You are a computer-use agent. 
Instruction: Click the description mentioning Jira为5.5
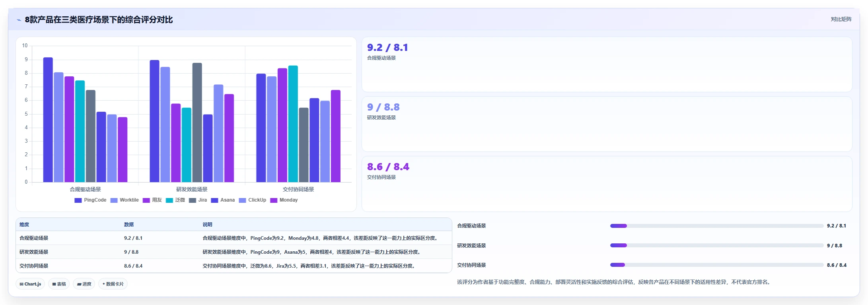coord(309,266)
